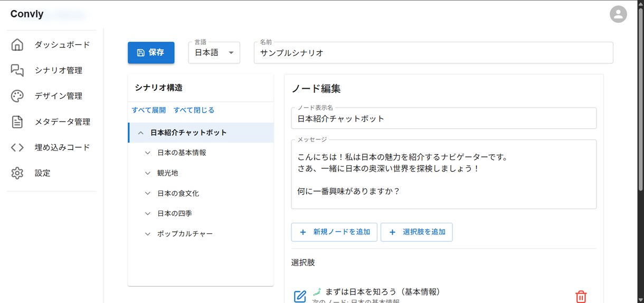Click the メタデータ管理 document icon

[x=17, y=122]
